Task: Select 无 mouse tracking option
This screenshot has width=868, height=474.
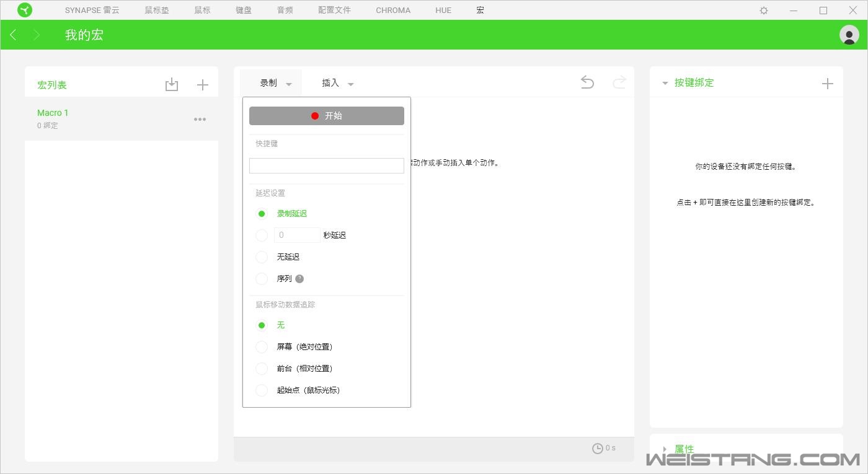Action: 262,325
